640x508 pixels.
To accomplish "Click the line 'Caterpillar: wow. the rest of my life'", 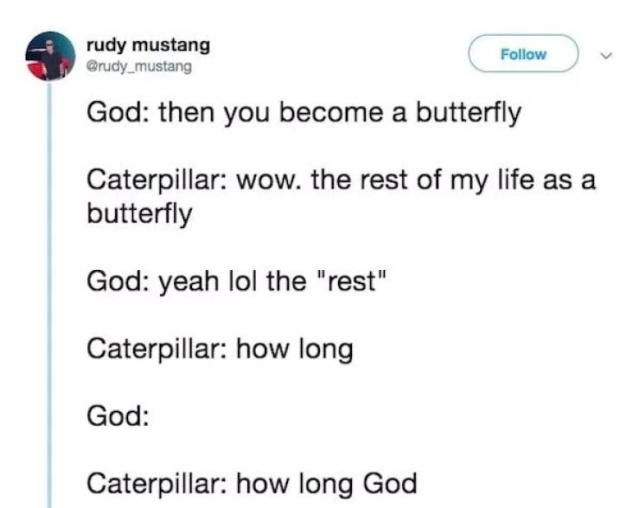I will click(x=341, y=180).
